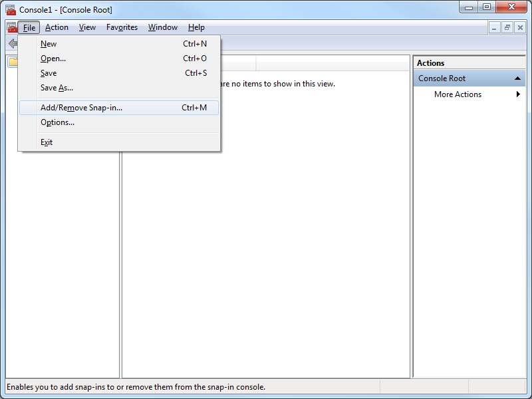Minimize the inner Console Root child window
This screenshot has width=532, height=399.
(x=494, y=27)
